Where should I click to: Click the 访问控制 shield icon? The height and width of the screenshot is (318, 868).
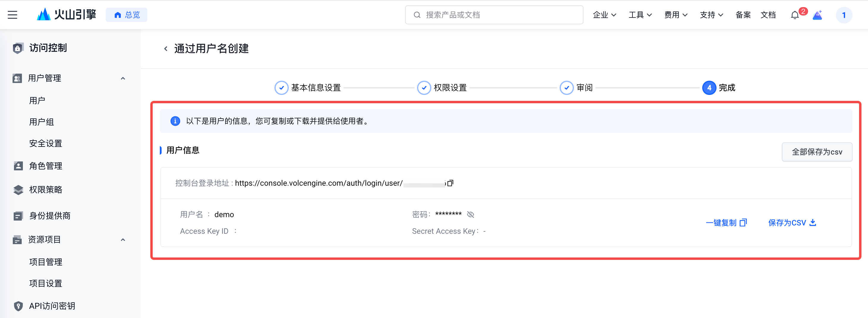(x=18, y=48)
